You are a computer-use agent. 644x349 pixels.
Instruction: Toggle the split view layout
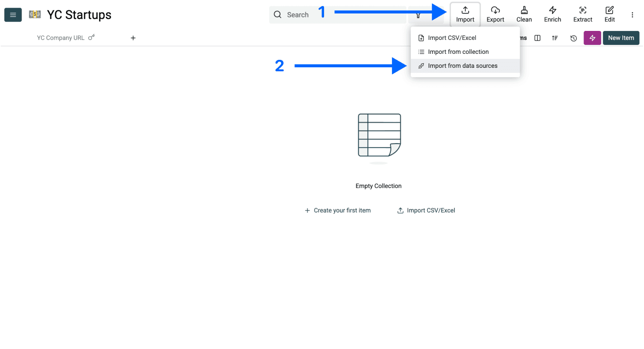(537, 38)
